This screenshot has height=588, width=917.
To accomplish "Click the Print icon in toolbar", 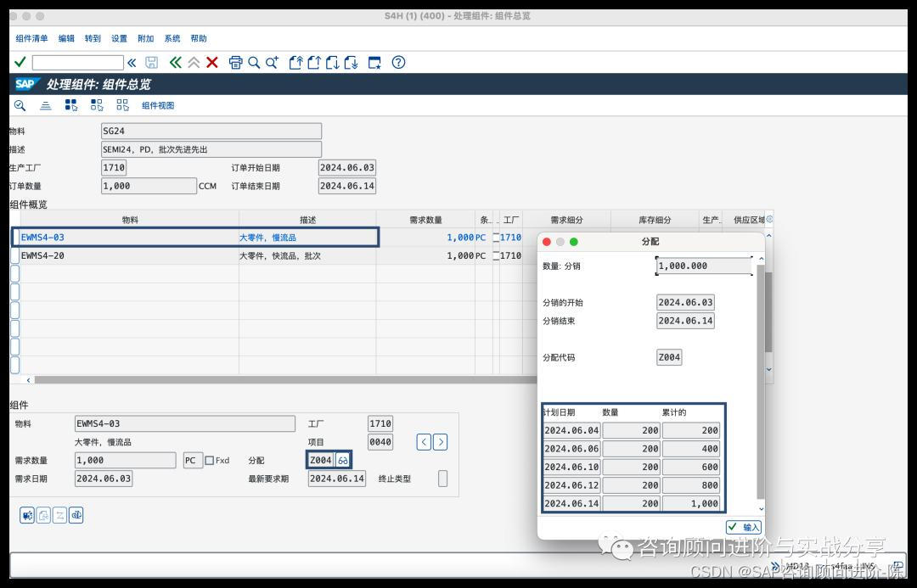I will [x=236, y=63].
